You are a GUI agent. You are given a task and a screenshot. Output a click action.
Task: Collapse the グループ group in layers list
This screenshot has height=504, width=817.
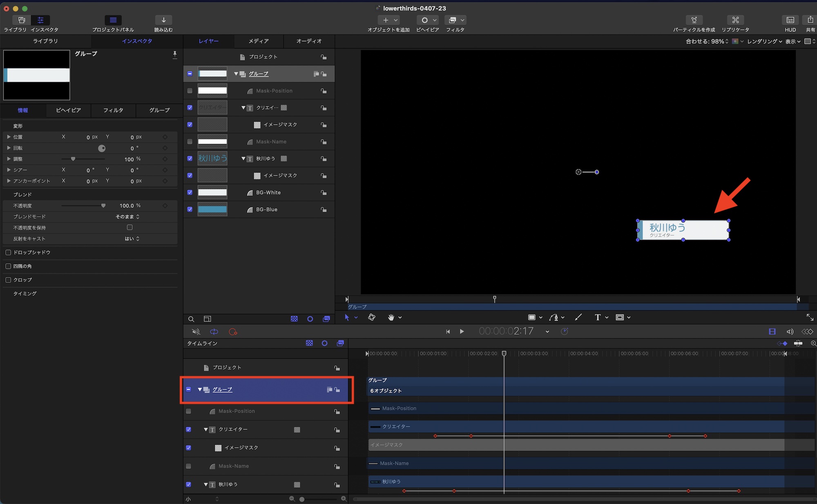[x=236, y=74]
